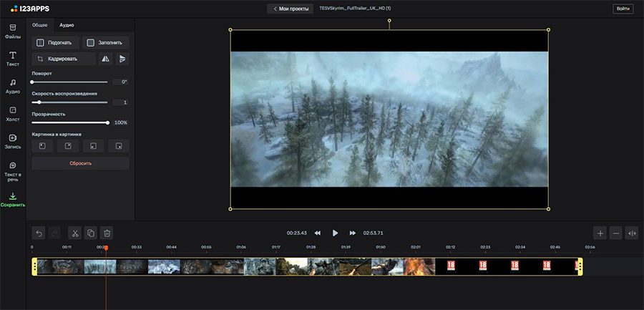
Task: Redo the last undone action
Action: (54, 233)
